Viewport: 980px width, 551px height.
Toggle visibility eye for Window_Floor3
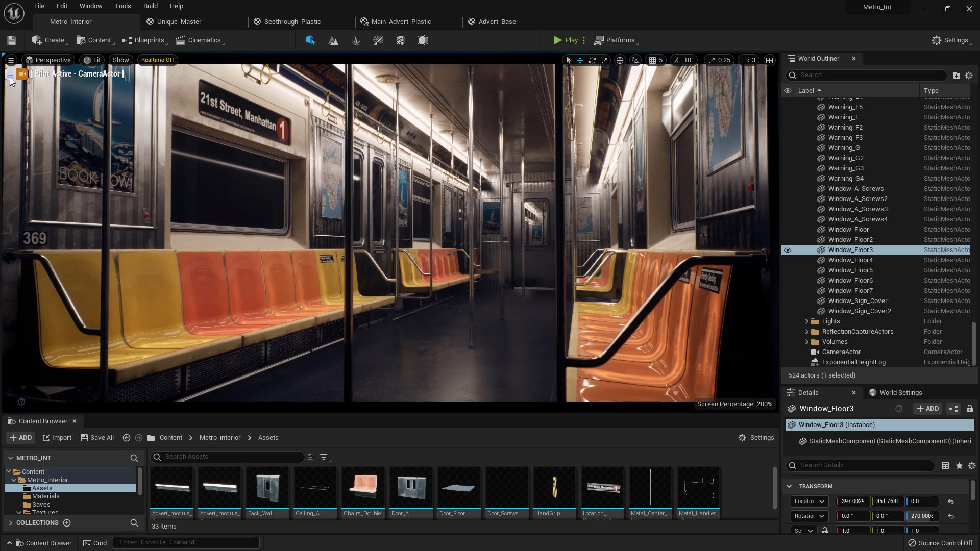788,250
